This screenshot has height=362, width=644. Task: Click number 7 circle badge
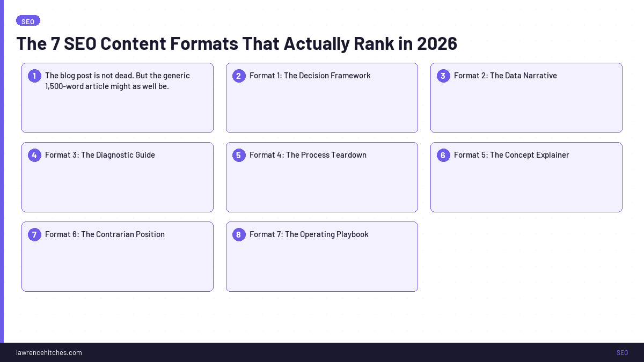point(34,234)
